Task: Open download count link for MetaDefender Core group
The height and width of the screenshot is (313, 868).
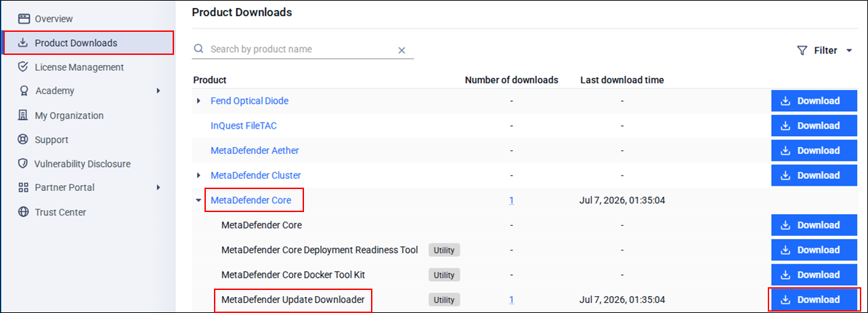Action: coord(511,201)
